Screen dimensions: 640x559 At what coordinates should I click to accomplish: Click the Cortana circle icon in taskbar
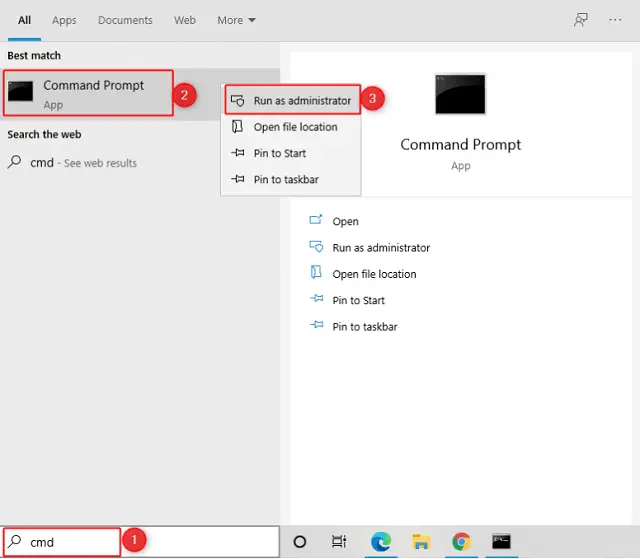point(299,542)
